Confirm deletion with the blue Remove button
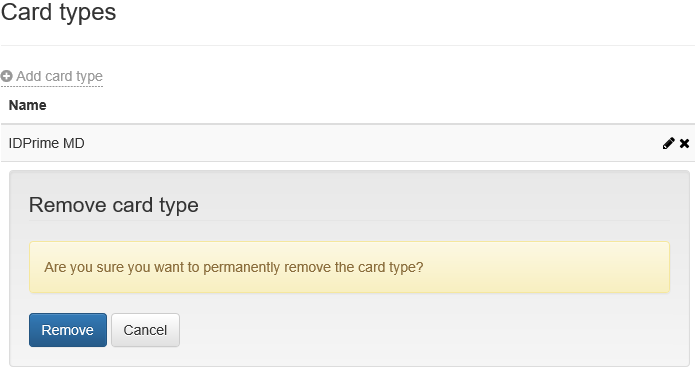Image resolution: width=697 pixels, height=369 pixels. pos(68,330)
